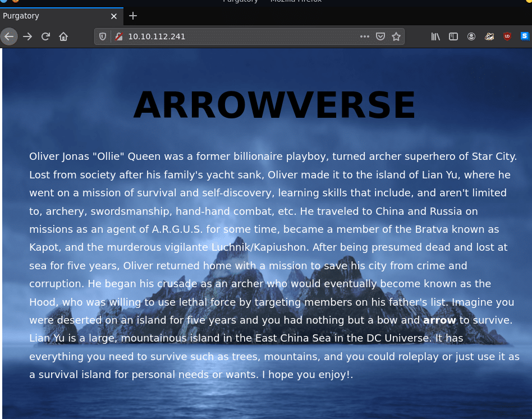Save page to Pocket
The width and height of the screenshot is (532, 419).
380,36
